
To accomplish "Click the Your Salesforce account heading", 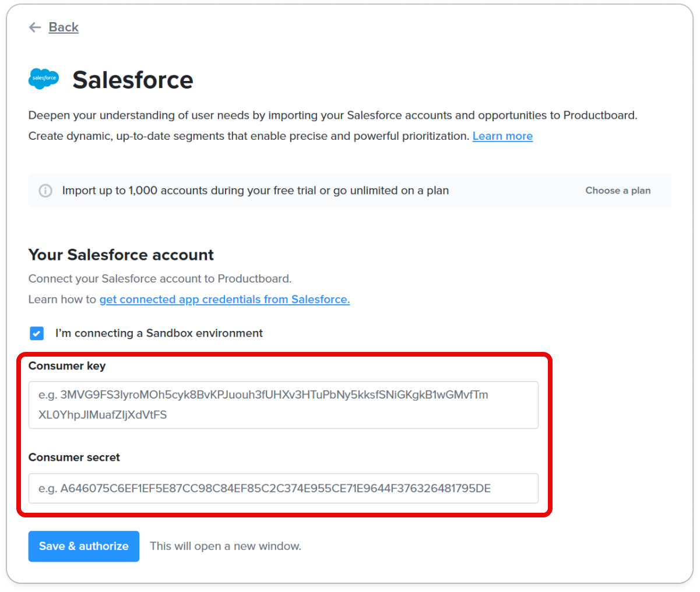I will [121, 255].
